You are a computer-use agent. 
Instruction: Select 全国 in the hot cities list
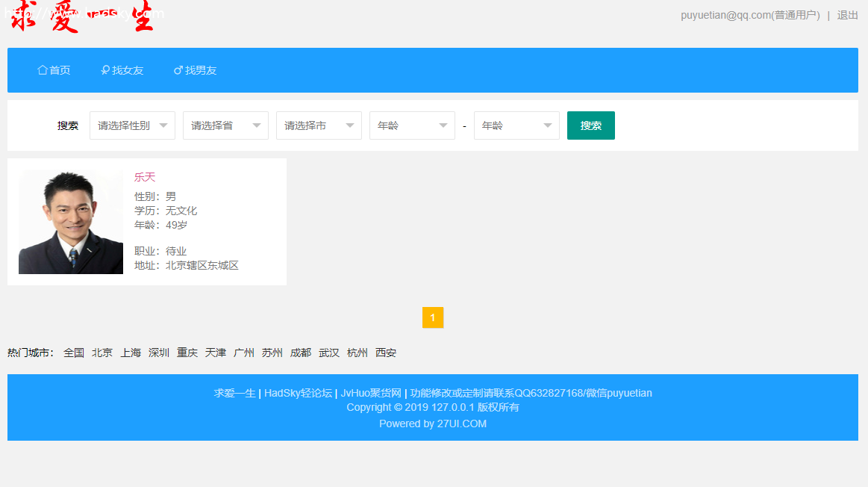tap(74, 353)
